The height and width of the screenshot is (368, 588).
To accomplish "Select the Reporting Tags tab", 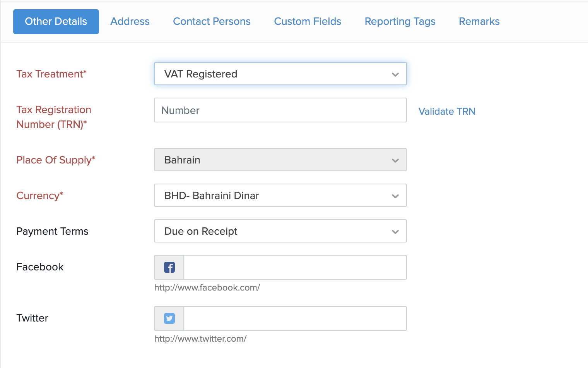I will coord(400,21).
